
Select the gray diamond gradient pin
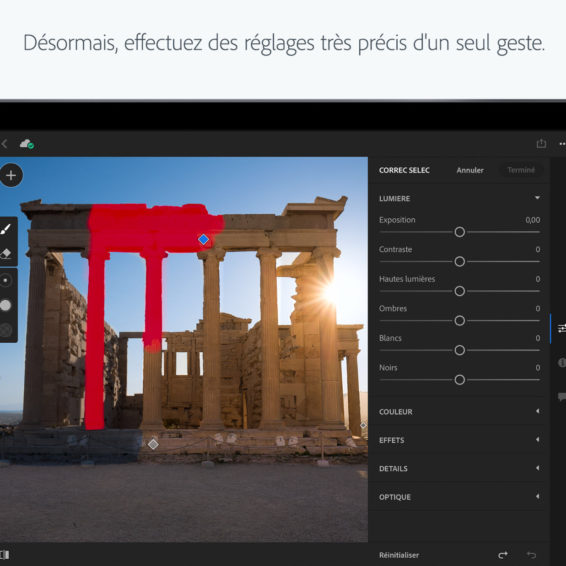pyautogui.click(x=153, y=444)
